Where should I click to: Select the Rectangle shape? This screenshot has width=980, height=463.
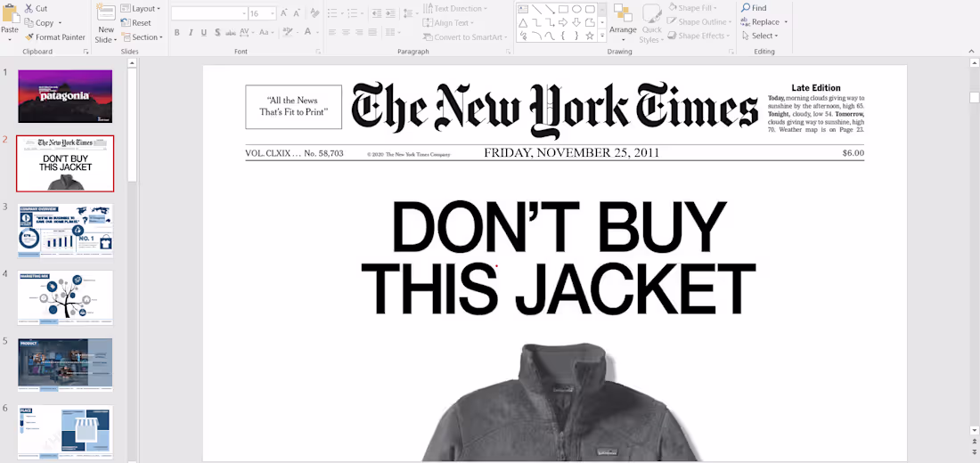click(563, 9)
